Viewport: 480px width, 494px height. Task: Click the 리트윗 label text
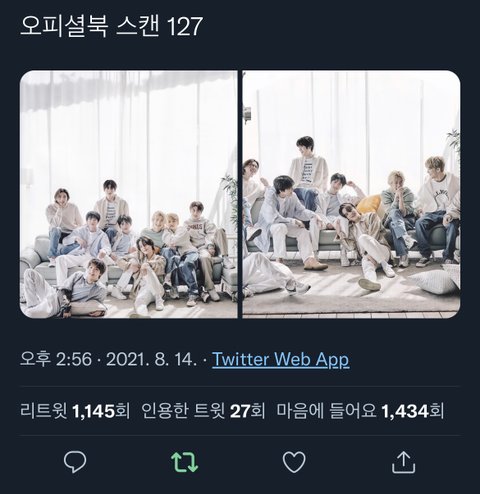pos(44,411)
